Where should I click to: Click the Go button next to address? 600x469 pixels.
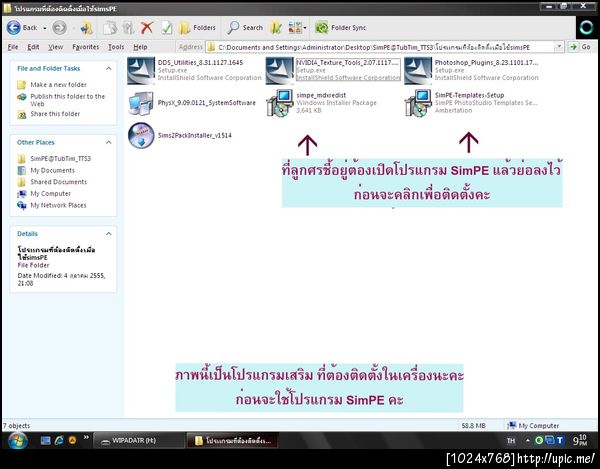(x=581, y=47)
